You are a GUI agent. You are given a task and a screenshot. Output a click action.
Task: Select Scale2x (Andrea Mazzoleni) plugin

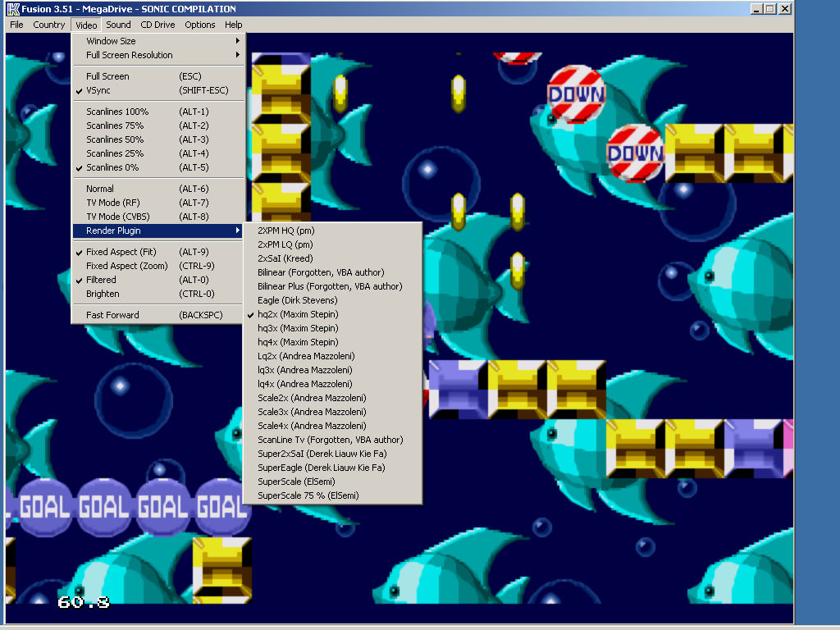[x=333, y=398]
